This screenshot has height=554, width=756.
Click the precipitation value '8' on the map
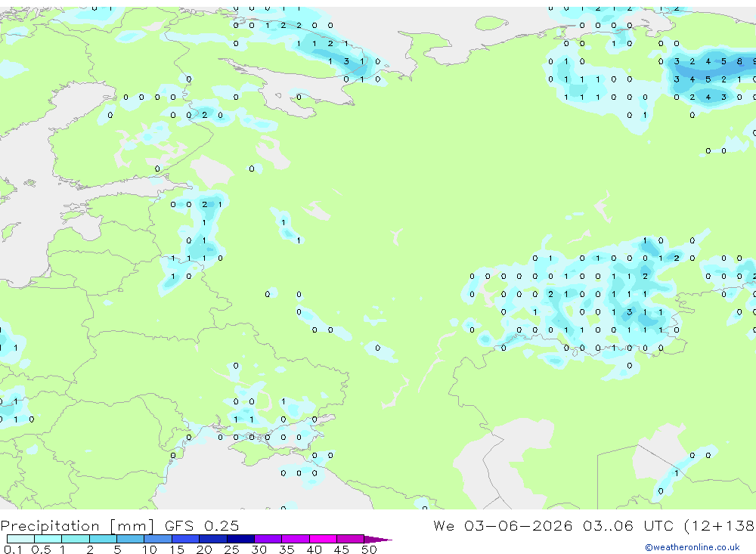pos(739,61)
